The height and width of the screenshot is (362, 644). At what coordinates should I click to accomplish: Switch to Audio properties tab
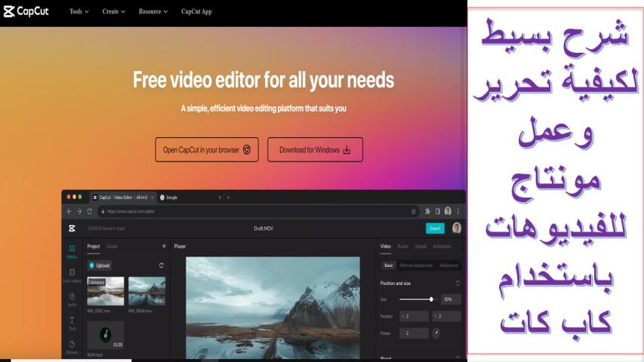403,247
